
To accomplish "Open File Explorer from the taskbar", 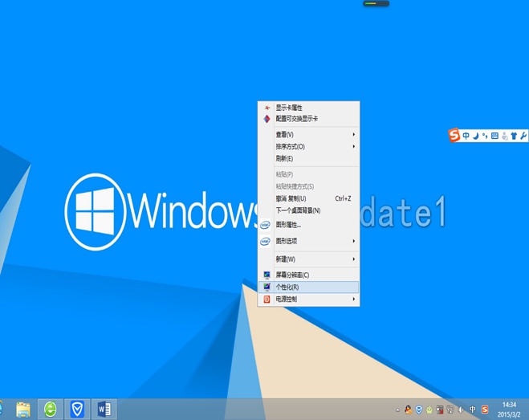I will tap(23, 410).
